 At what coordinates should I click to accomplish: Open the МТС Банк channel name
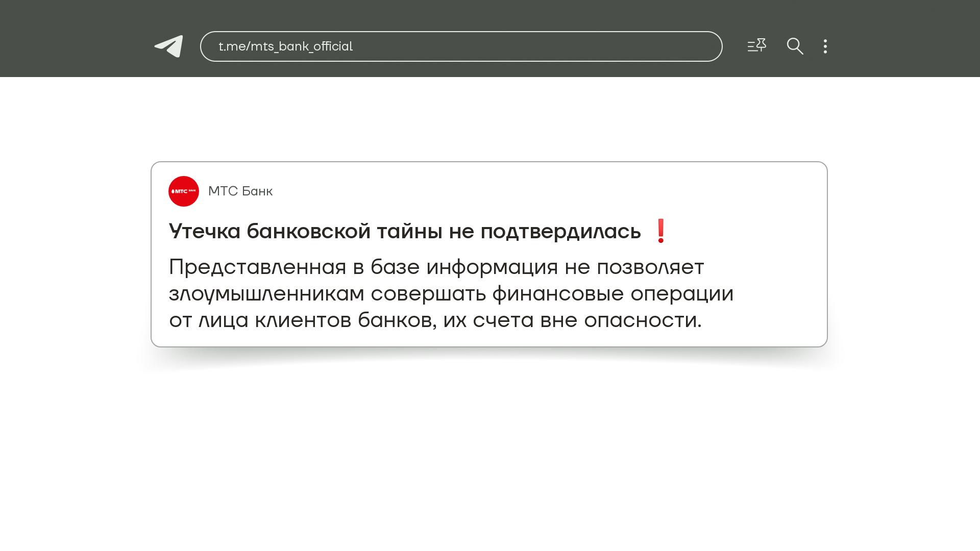click(240, 191)
